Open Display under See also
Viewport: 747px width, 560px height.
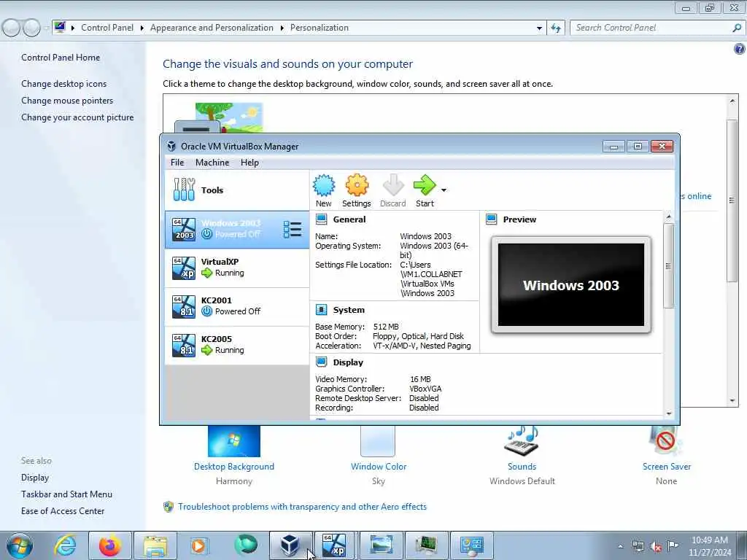pos(35,478)
